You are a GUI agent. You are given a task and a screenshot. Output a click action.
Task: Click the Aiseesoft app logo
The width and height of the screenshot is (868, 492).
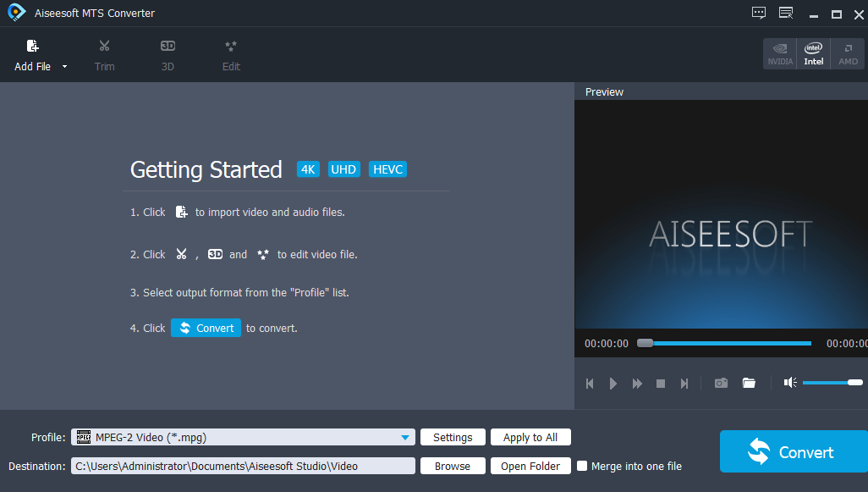pos(17,12)
